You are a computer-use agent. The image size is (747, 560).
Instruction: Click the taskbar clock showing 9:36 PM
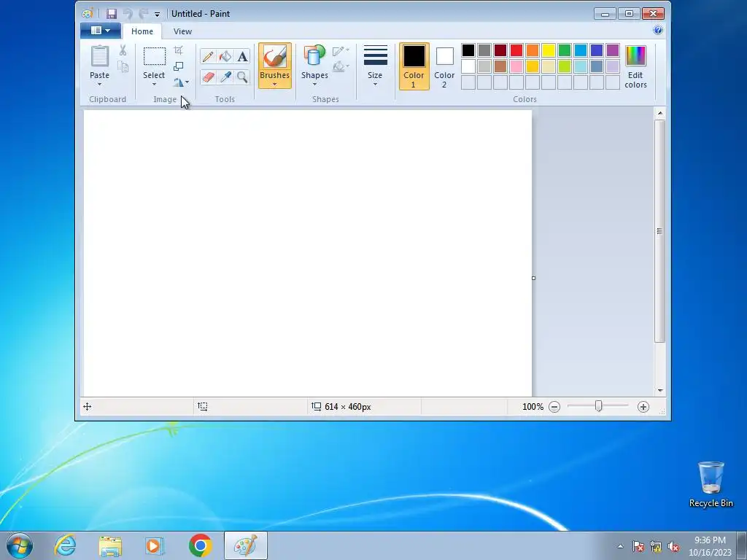[x=710, y=546]
